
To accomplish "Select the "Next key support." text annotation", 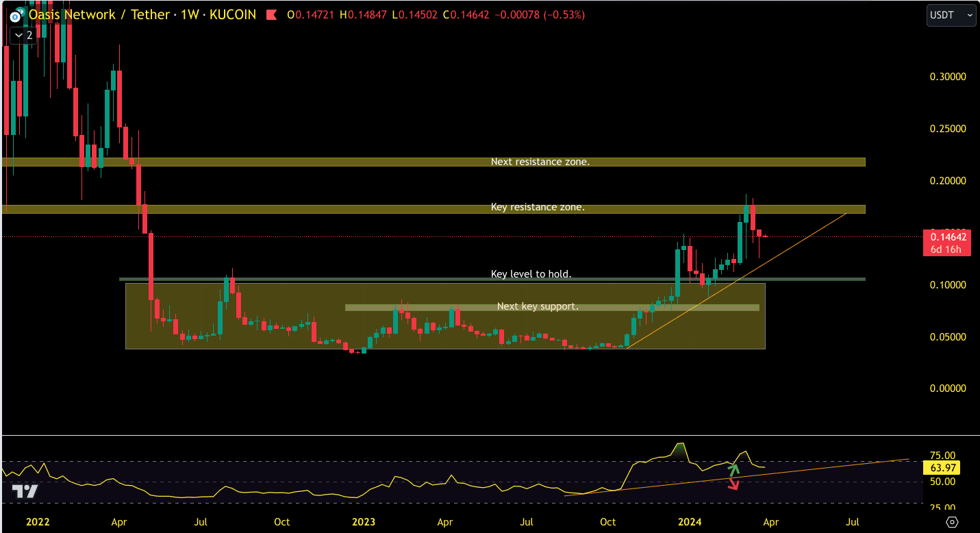I will tap(538, 306).
